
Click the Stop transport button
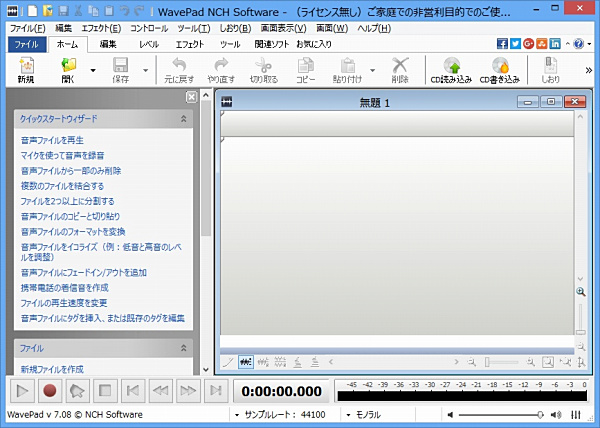tap(105, 391)
